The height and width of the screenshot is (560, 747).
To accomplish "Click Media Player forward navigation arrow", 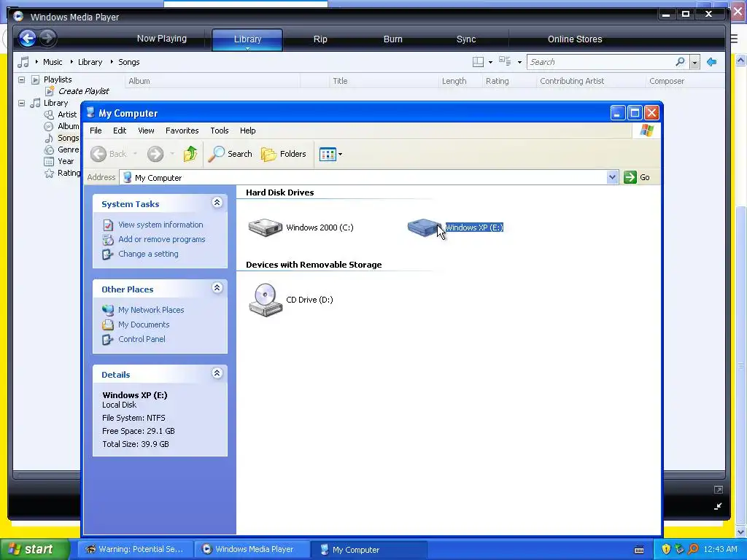I will (47, 38).
